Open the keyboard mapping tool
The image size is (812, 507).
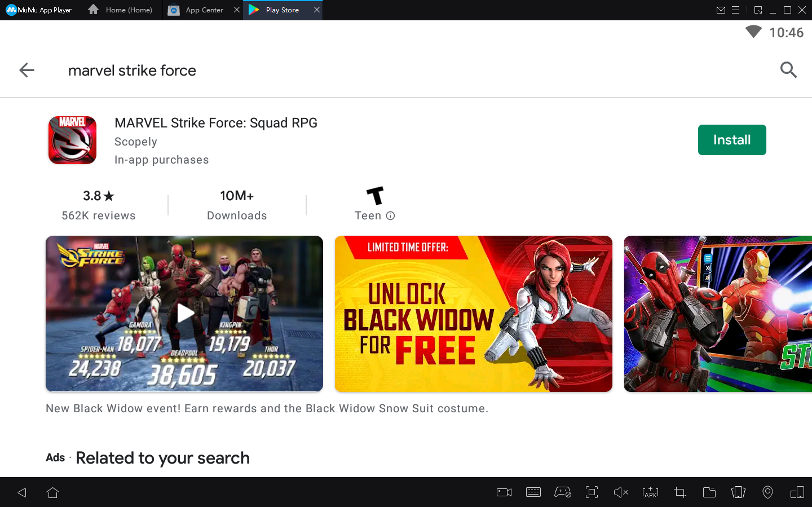point(533,492)
